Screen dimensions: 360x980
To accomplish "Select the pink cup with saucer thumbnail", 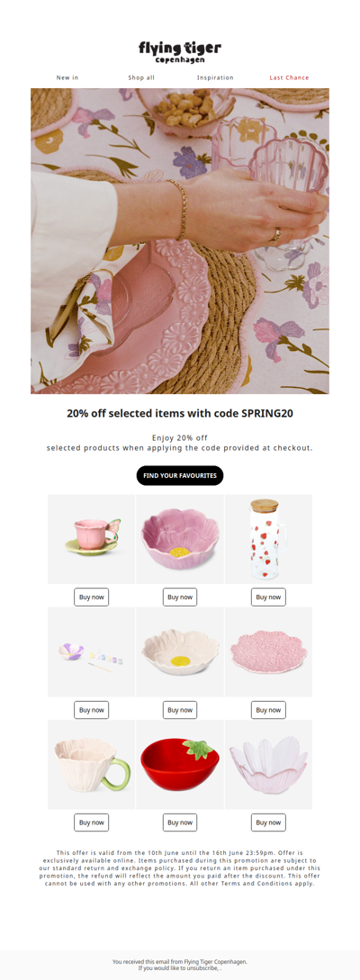I will [x=91, y=539].
